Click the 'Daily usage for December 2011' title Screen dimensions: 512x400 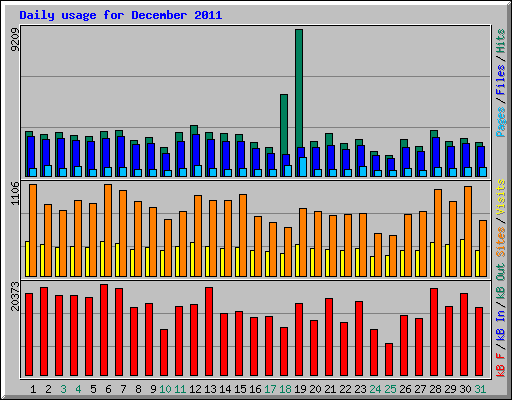click(x=121, y=15)
